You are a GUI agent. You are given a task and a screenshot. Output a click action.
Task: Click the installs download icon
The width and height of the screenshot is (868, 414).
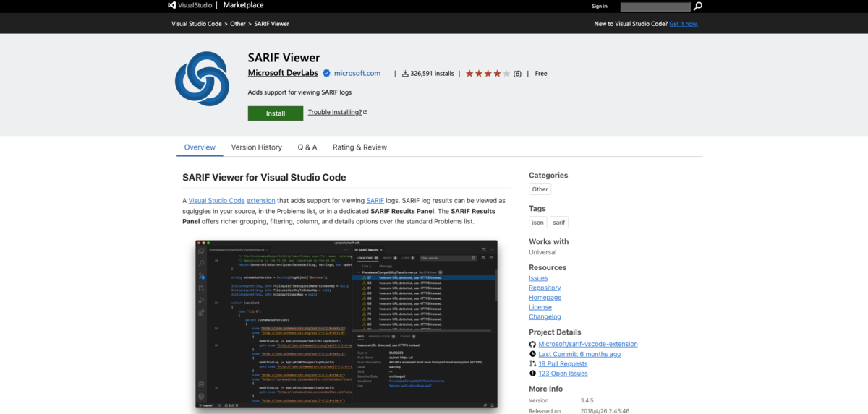(x=405, y=73)
